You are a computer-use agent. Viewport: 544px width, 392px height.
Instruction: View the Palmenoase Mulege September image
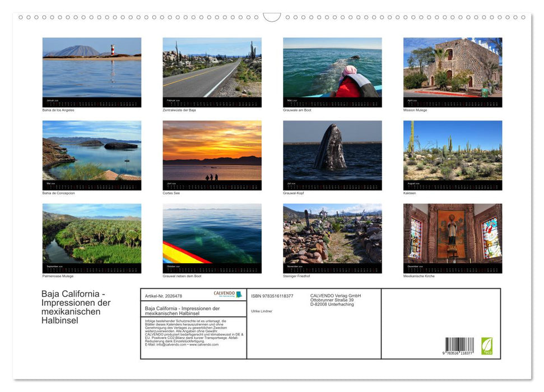(92, 237)
